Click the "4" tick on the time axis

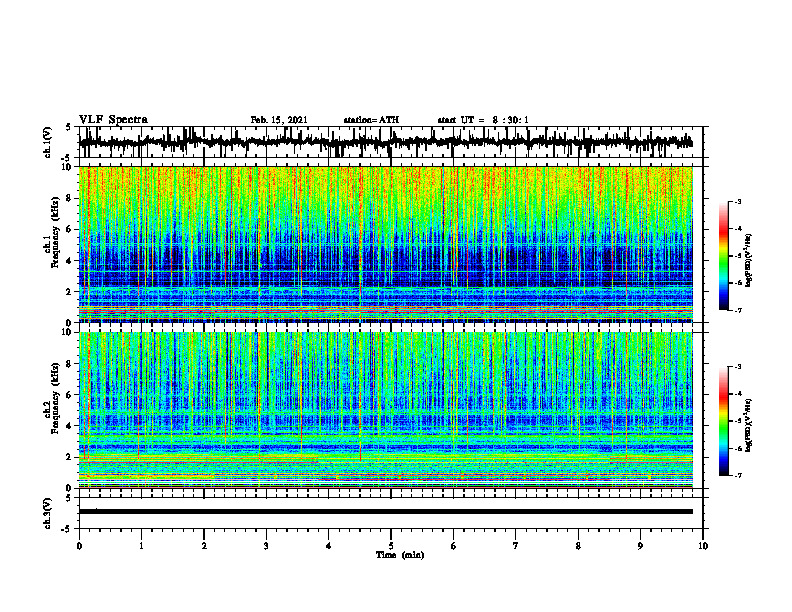(329, 546)
